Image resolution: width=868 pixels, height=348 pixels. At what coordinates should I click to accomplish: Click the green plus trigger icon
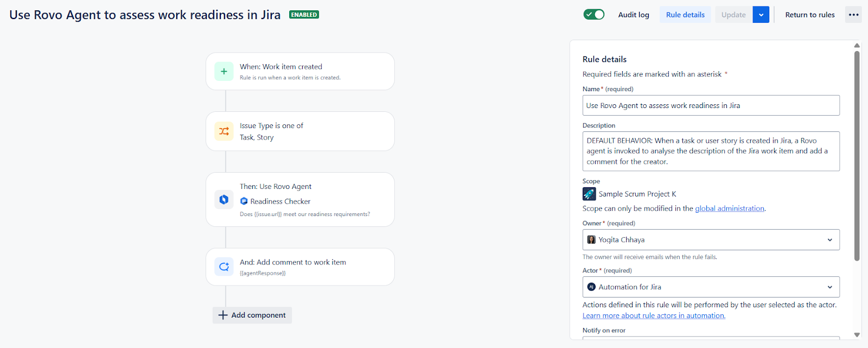coord(224,71)
